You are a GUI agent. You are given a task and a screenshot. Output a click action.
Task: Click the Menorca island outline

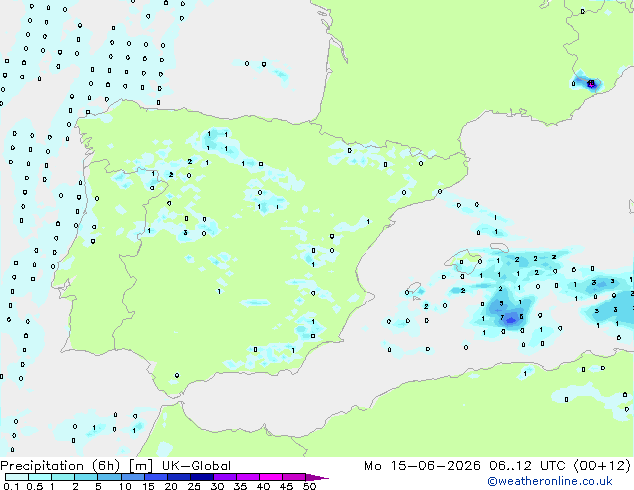click(499, 247)
